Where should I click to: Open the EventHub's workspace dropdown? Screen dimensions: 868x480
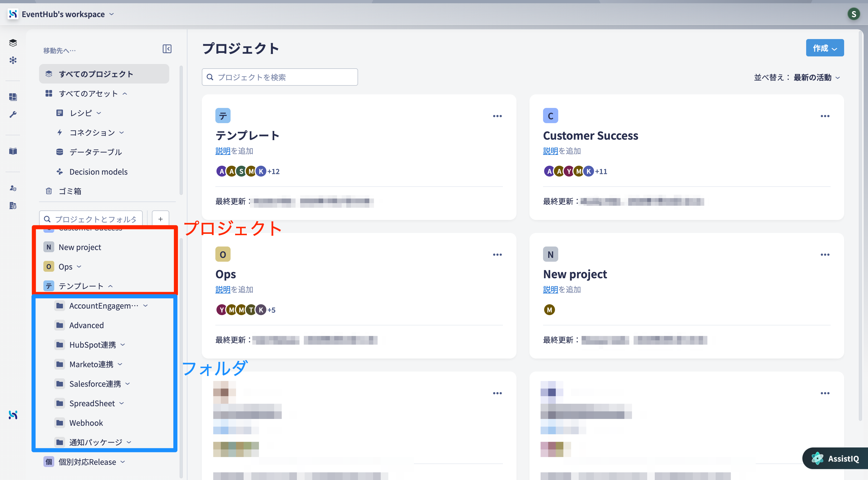point(68,14)
